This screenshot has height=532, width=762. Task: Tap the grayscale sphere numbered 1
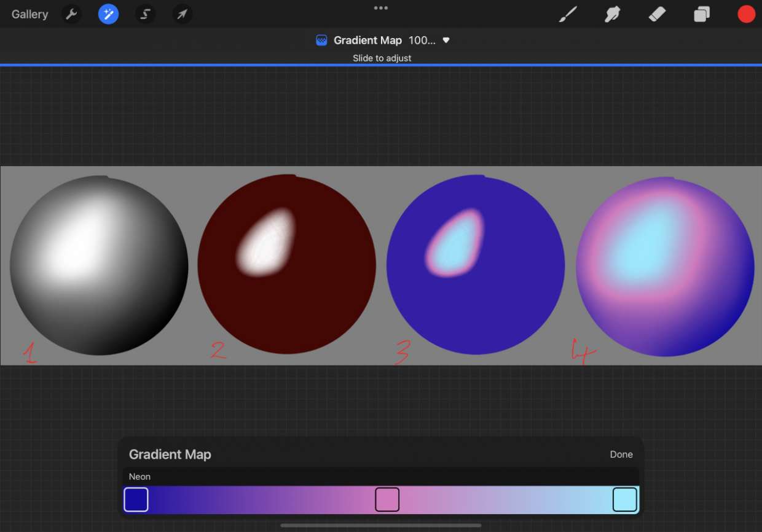click(x=99, y=265)
